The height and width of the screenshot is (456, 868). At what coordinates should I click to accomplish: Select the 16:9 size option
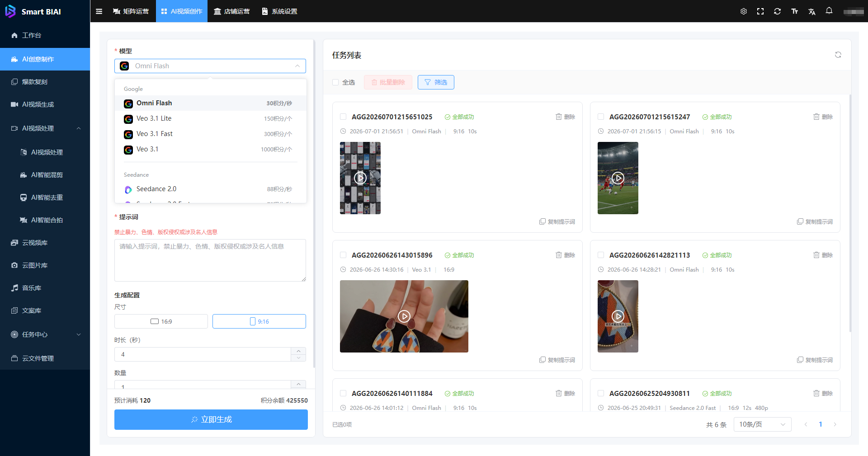(161, 321)
